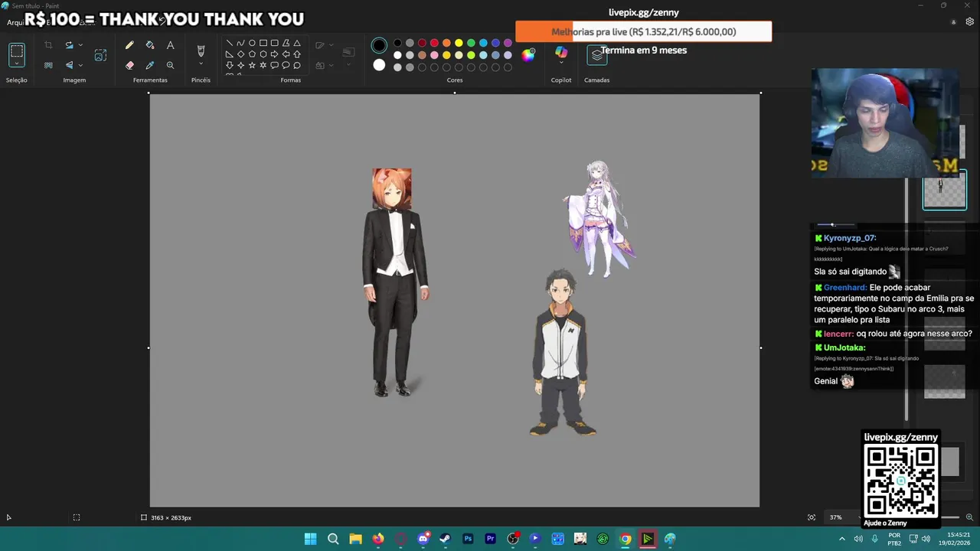Open Photoshop from the taskbar
The width and height of the screenshot is (980, 551).
[468, 539]
